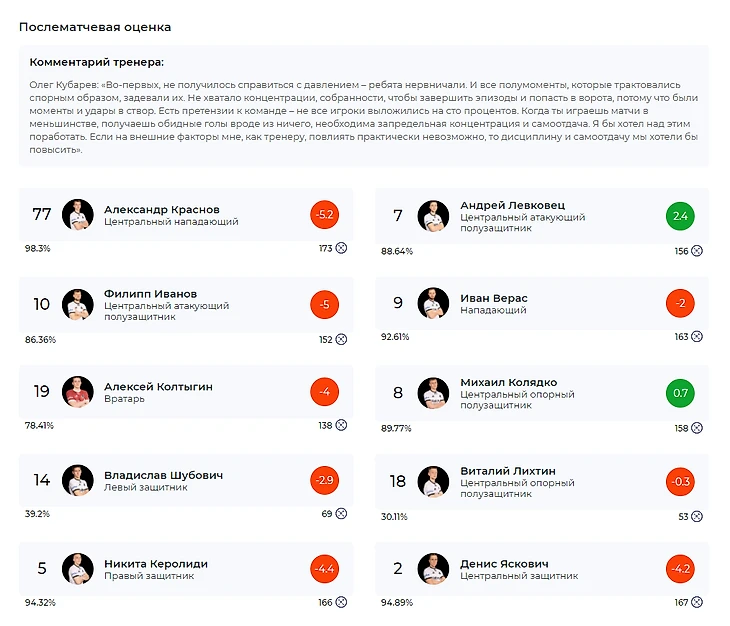Click goalkeeper Алексей Колтыгин's photo
730x626 pixels.
pyautogui.click(x=78, y=392)
